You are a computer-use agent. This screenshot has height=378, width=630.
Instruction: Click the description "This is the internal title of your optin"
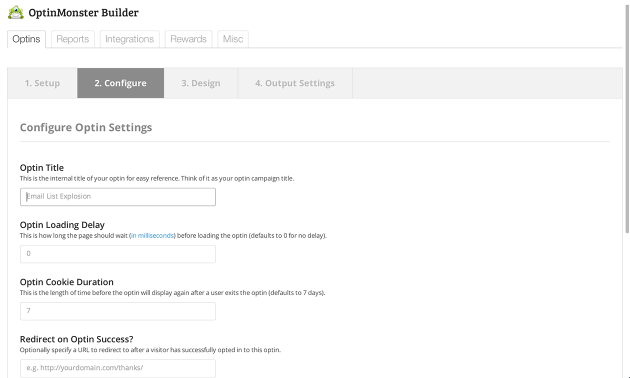point(157,178)
